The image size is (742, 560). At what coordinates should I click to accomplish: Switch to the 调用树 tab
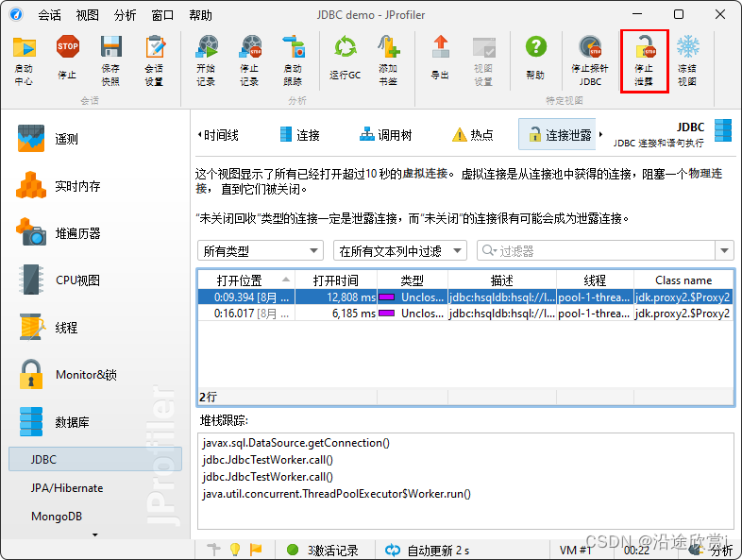[386, 135]
